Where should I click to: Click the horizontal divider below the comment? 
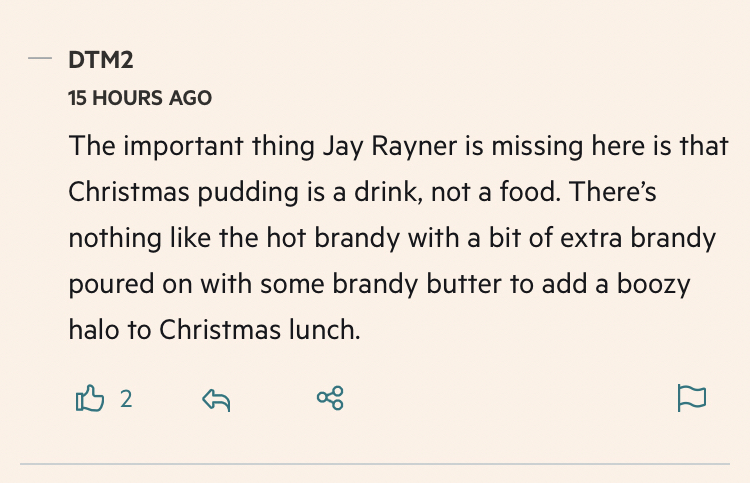pyautogui.click(x=375, y=465)
